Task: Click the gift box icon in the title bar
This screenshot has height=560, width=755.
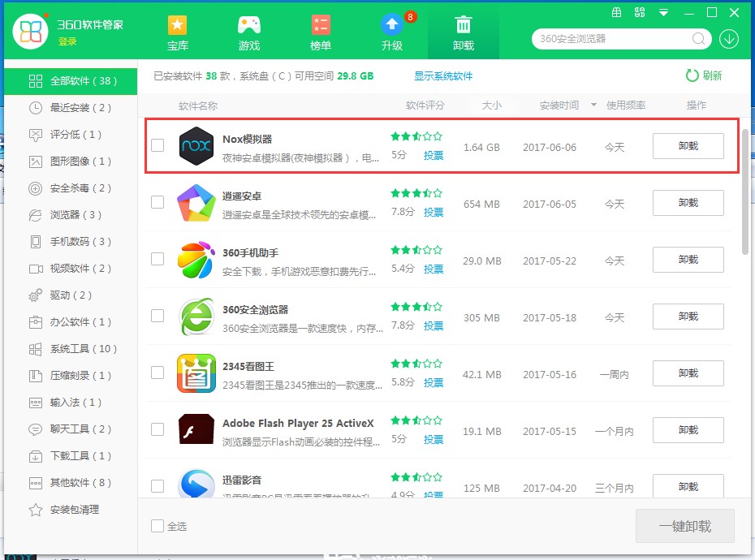Action: tap(616, 12)
